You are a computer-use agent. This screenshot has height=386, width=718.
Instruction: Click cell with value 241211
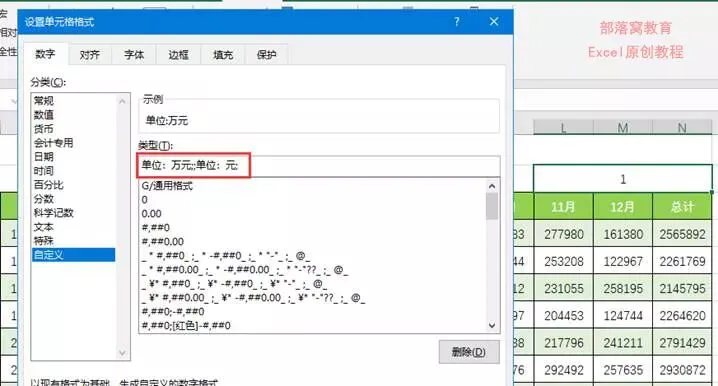pyautogui.click(x=623, y=343)
